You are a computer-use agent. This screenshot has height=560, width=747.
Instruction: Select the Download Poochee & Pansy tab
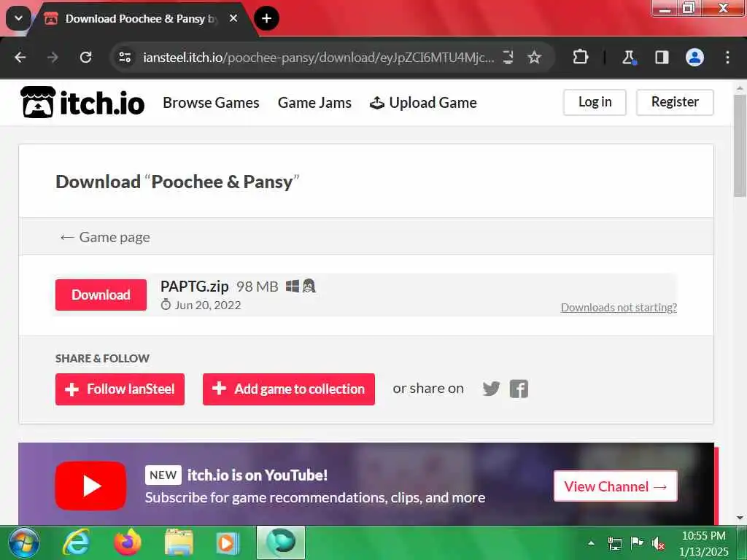coord(141,19)
